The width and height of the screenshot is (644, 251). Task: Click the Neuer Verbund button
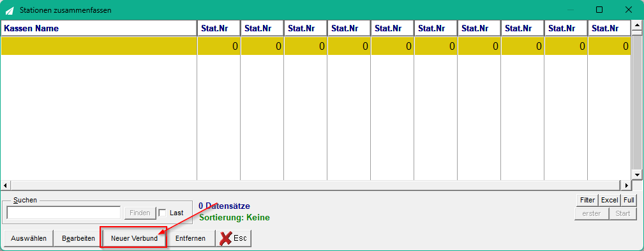click(x=134, y=238)
